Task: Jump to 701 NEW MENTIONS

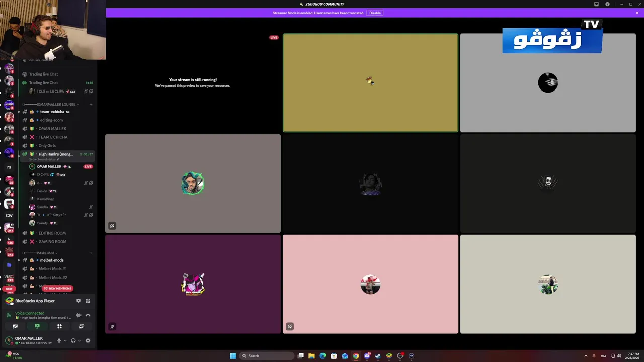Action: [x=57, y=288]
